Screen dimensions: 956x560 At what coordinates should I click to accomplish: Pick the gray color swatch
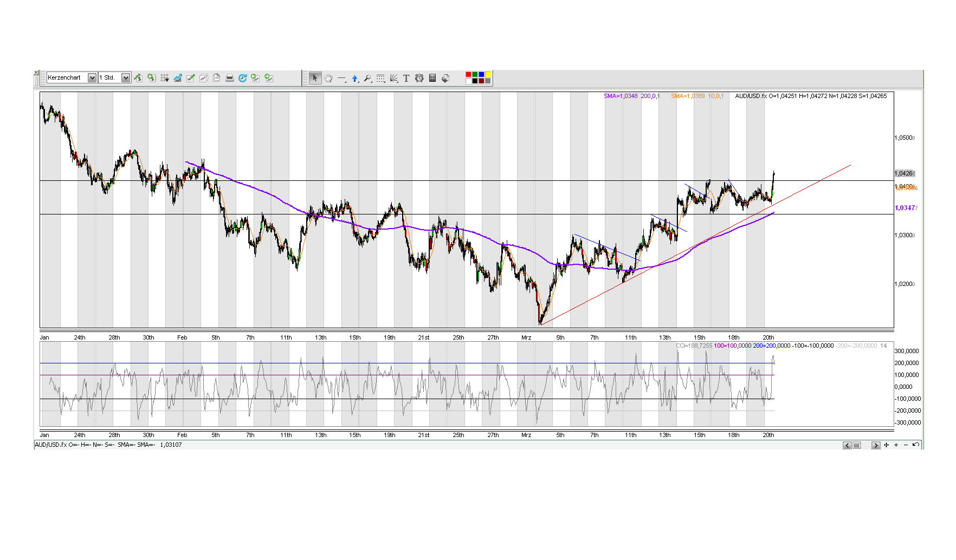pos(488,81)
